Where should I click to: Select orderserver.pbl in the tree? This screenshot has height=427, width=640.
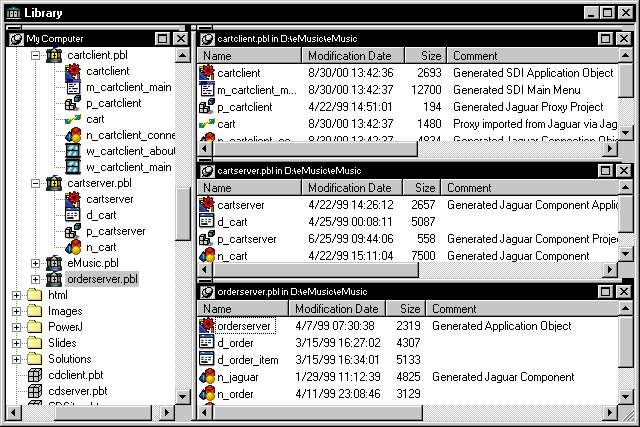[102, 279]
